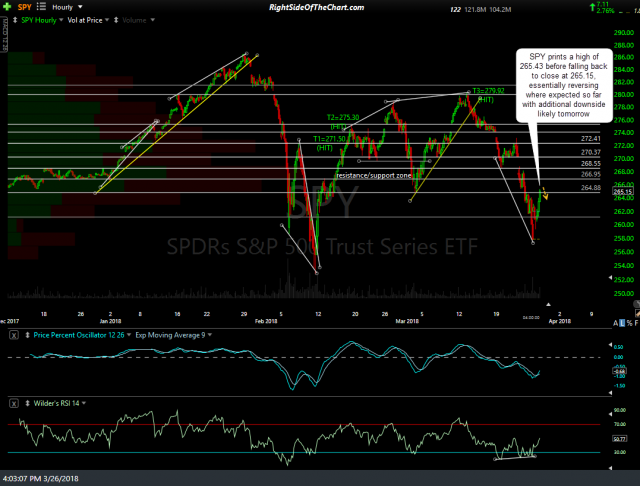
Task: Close the Price Percent Oscillator pane
Action: tap(14, 335)
